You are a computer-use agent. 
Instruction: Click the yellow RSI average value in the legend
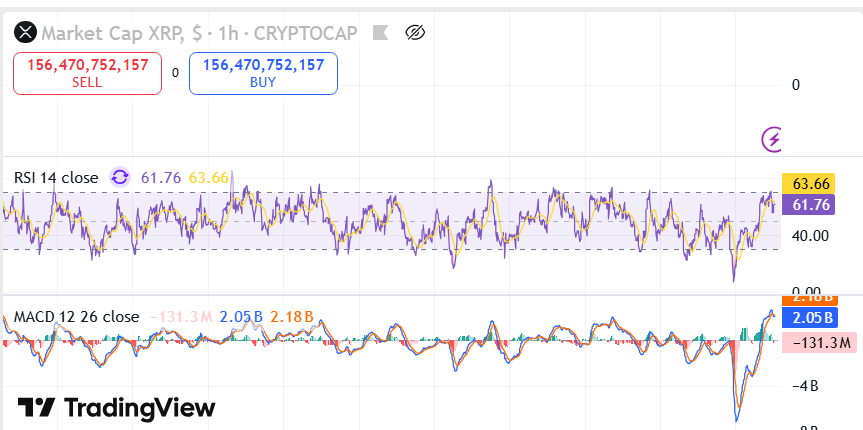point(209,177)
